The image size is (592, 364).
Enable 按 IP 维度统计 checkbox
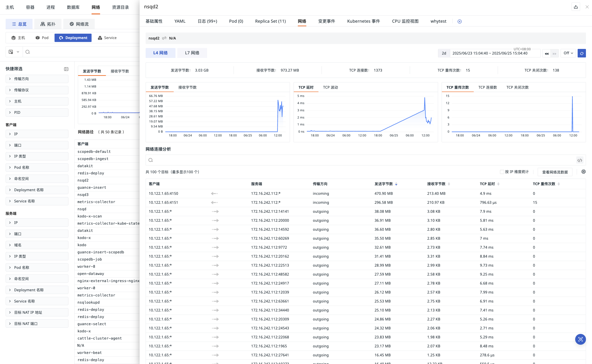502,172
